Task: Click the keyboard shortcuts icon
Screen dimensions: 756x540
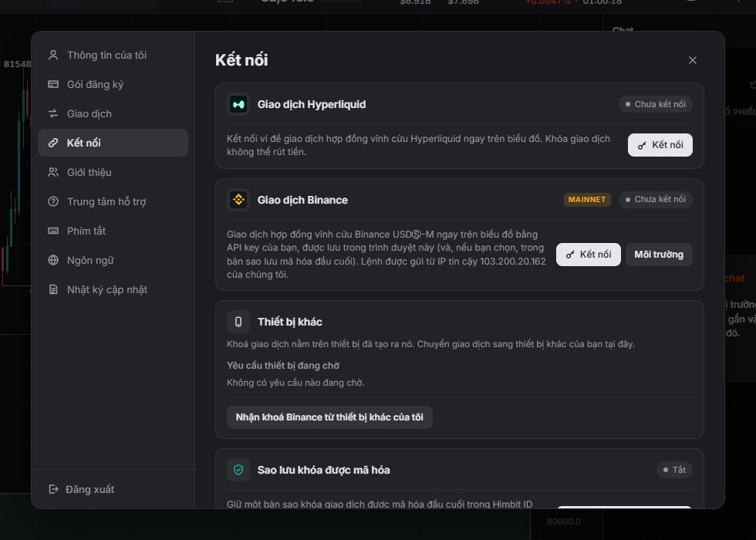Action: pos(53,231)
